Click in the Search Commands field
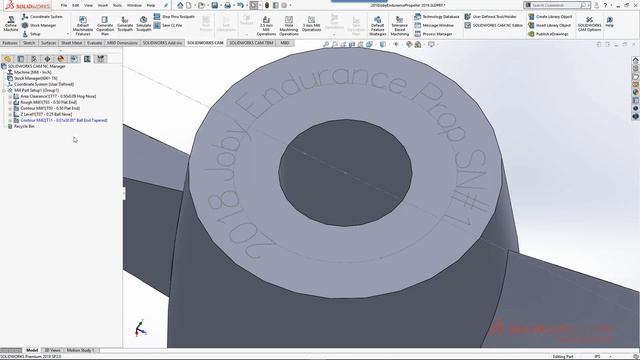This screenshot has width=640, height=360. coord(557,5)
